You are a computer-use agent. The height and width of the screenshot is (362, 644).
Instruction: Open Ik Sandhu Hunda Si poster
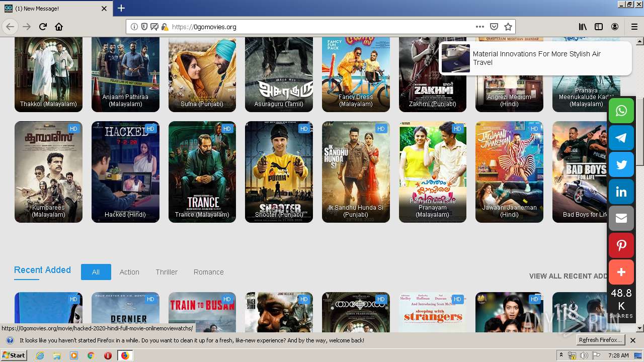tap(356, 172)
